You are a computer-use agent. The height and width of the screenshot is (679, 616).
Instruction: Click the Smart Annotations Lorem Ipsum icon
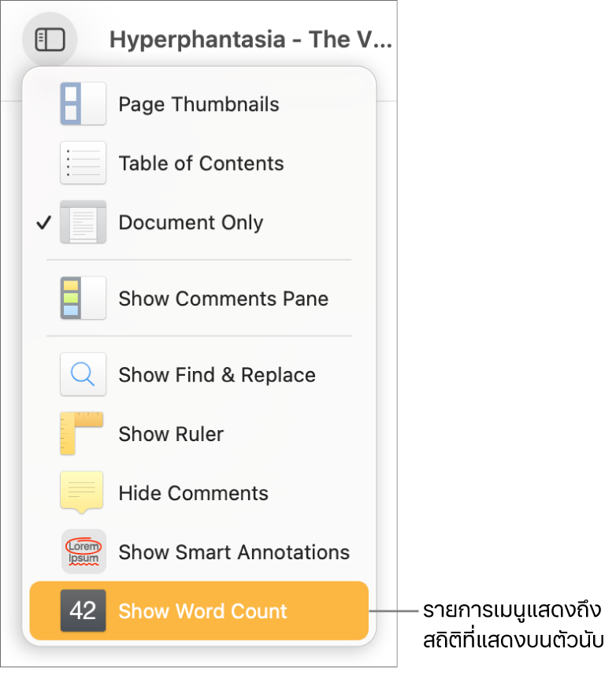pos(83,551)
